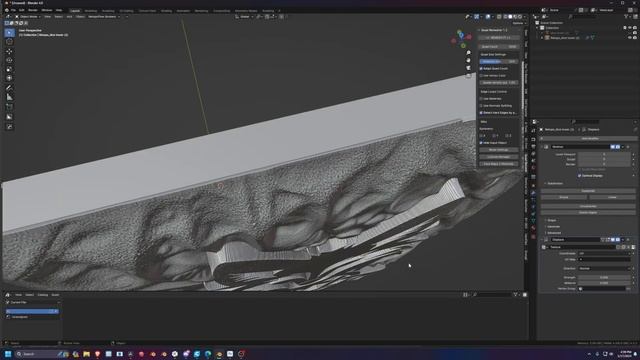
Task: Toggle Hide Input Object checkbox
Action: click(481, 143)
